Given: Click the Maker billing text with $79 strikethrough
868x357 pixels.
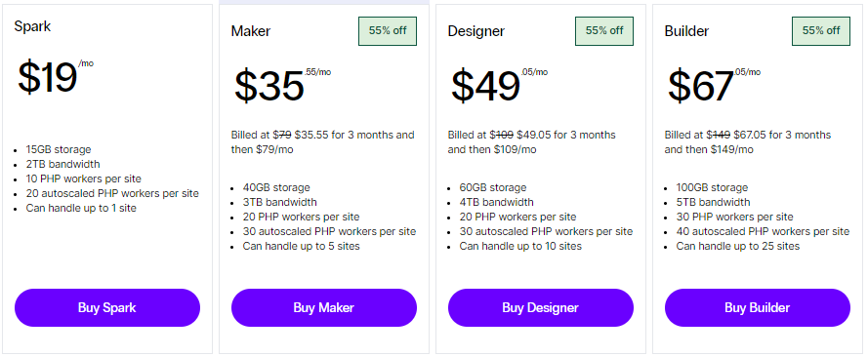Looking at the screenshot, I should pyautogui.click(x=323, y=142).
